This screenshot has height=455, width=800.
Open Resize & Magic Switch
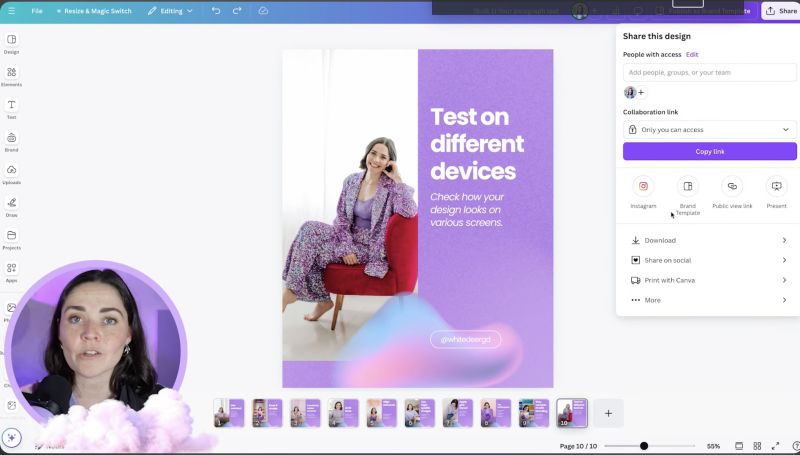94,11
